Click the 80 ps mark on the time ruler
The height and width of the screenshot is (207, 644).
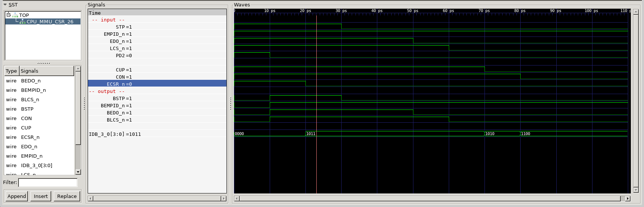coord(520,11)
